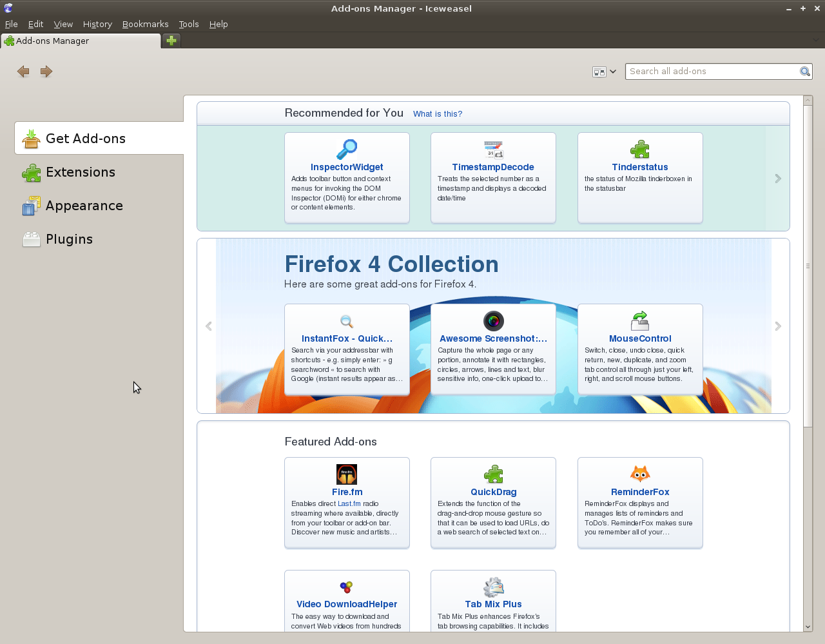Open tools for all add-ons dropdown
This screenshot has width=825, height=644.
tap(604, 72)
